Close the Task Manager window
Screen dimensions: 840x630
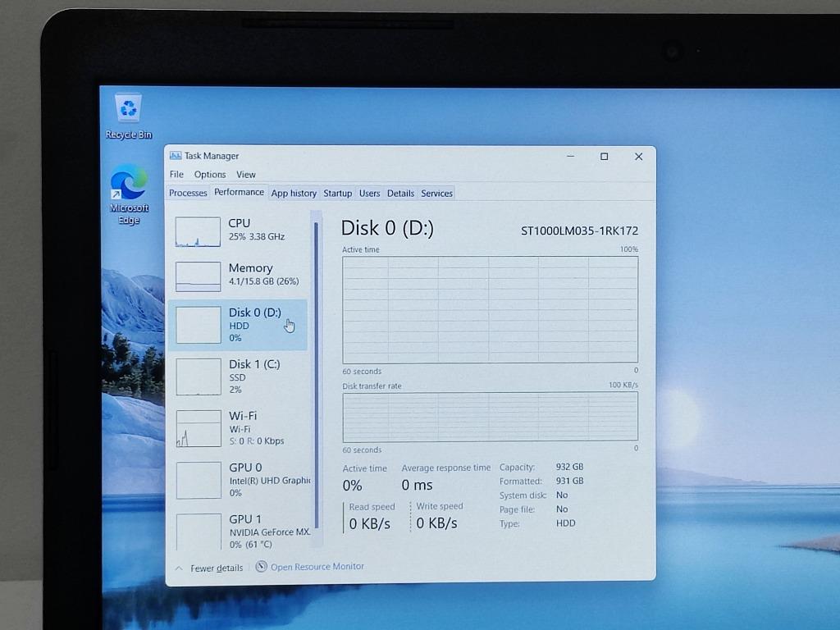pos(638,157)
